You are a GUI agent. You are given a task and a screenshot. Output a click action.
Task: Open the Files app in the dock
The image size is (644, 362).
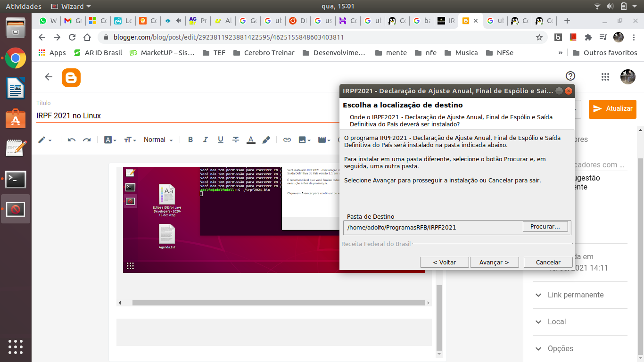click(16, 28)
